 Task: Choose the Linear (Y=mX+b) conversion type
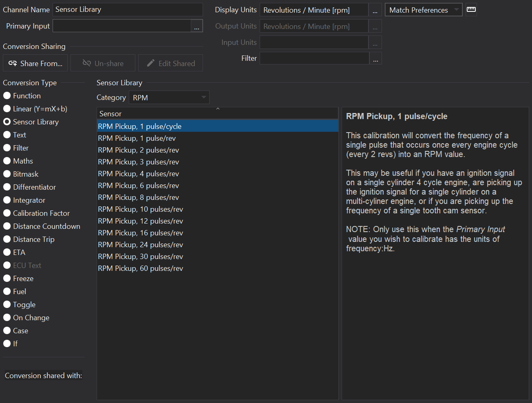(7, 109)
